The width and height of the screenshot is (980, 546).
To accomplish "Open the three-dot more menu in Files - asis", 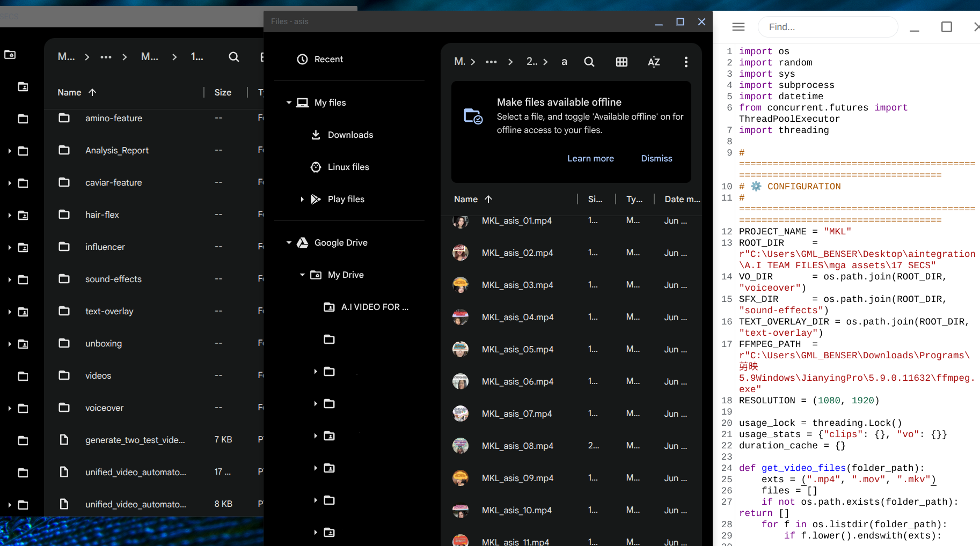I will point(686,62).
